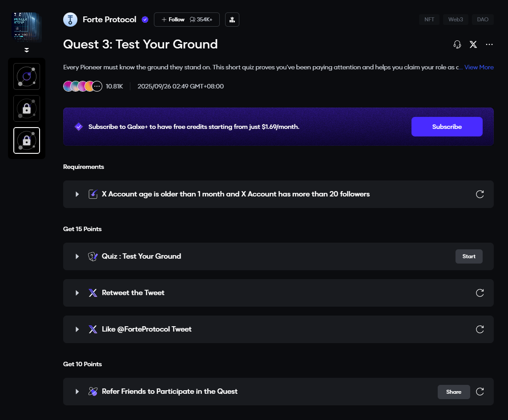
Task: Click the headset support icon
Action: click(457, 44)
